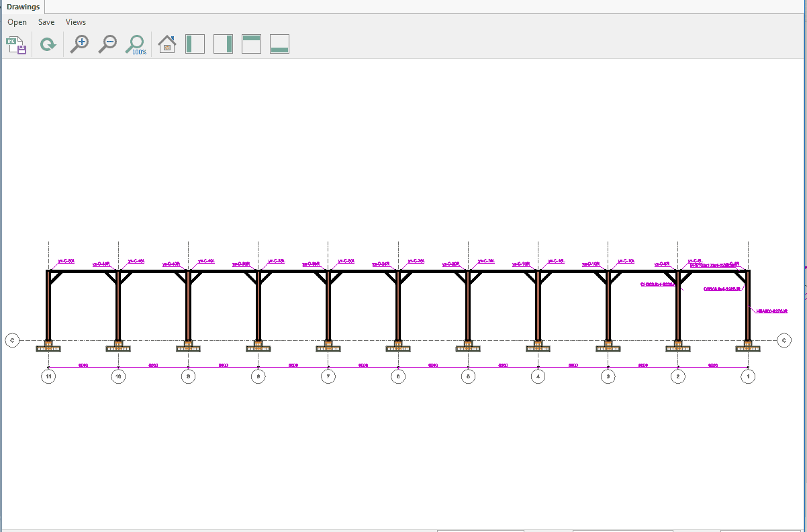This screenshot has height=532, width=807.
Task: Click the left grid line C bubble
Action: pyautogui.click(x=12, y=340)
